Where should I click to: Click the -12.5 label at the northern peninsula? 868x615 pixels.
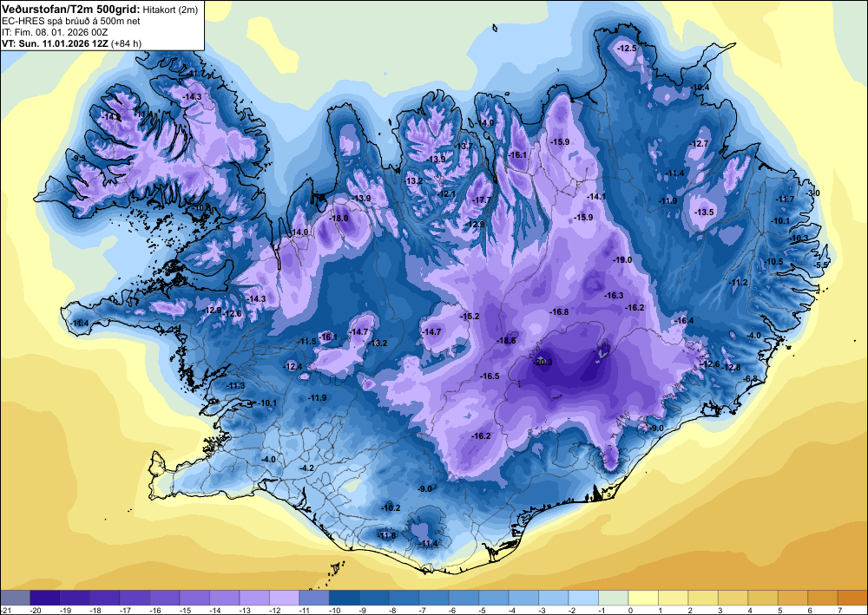[x=627, y=49]
